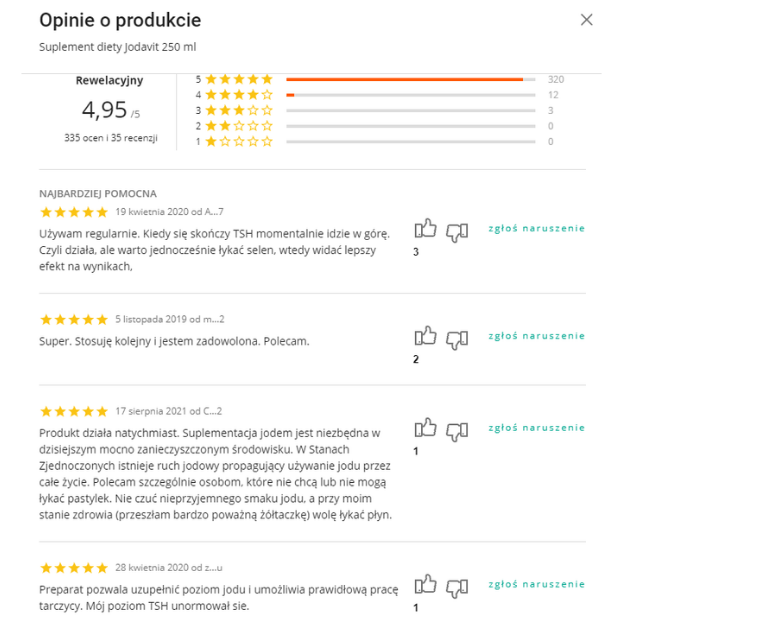
Task: Dislike the review from 28 kwietnia 2020
Action: 457,588
